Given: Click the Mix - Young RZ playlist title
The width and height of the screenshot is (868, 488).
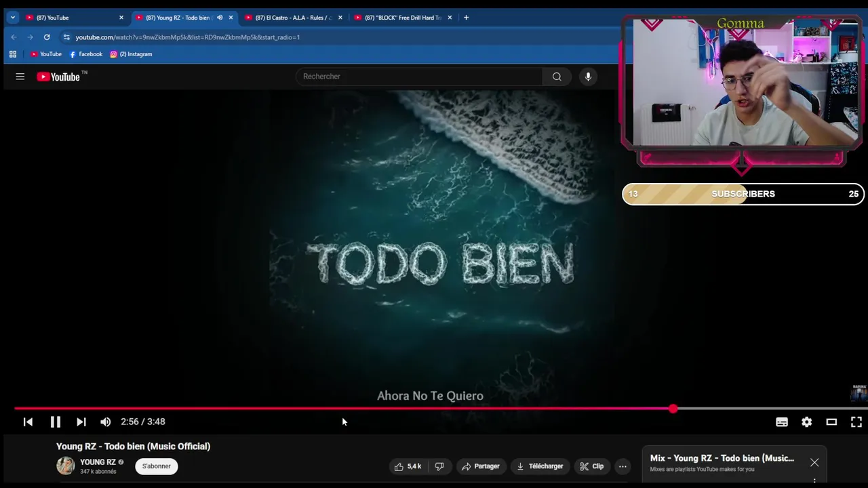Looking at the screenshot, I should tap(722, 458).
